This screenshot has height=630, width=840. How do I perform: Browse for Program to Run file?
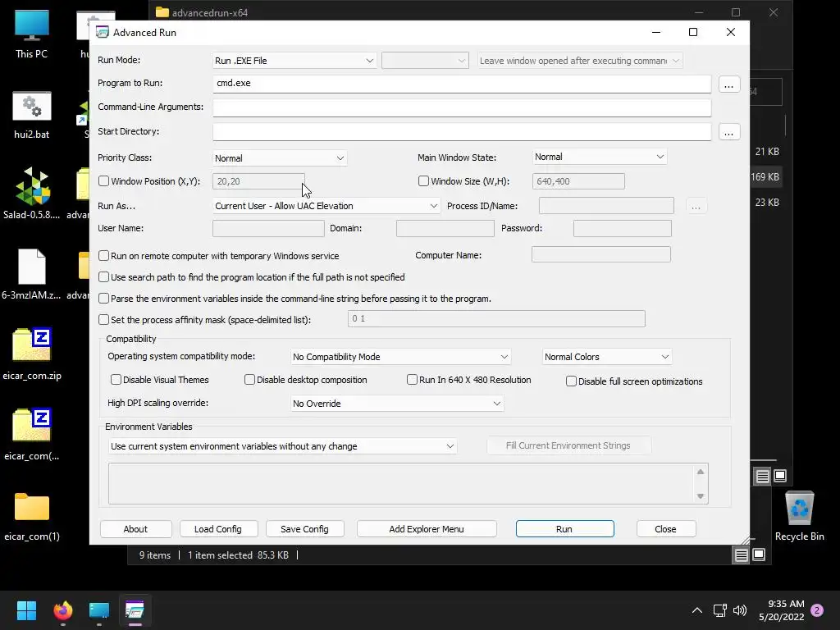pyautogui.click(x=728, y=84)
